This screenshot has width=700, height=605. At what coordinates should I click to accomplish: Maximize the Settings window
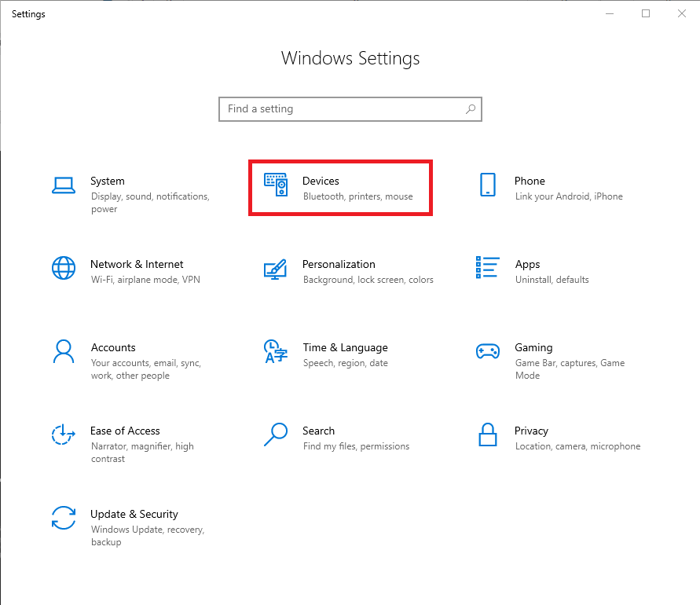click(x=646, y=14)
